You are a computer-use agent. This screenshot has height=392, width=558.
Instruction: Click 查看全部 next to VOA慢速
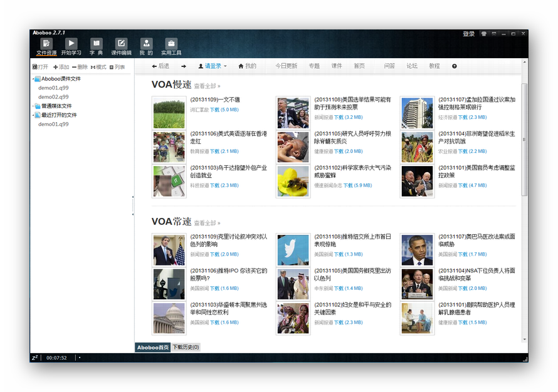click(207, 86)
